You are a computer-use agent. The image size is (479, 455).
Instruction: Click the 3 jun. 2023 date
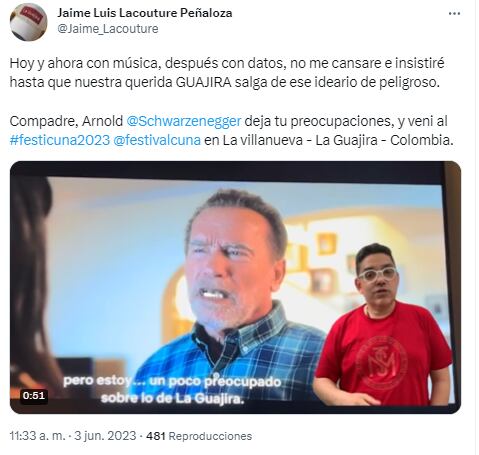105,436
